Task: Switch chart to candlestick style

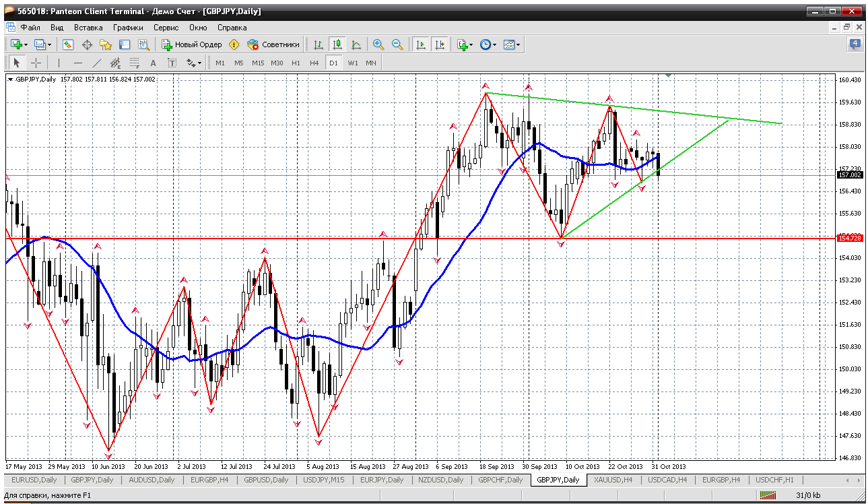Action: tap(337, 44)
